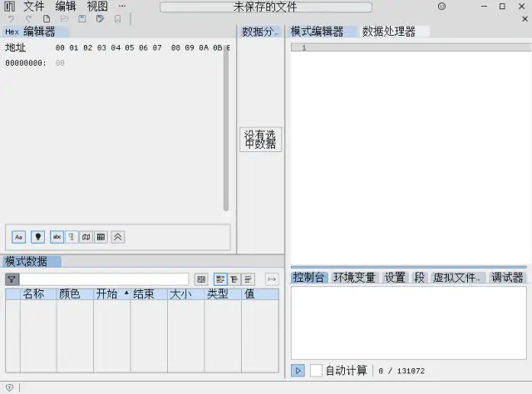Open the '···' overflow menu

(122, 6)
